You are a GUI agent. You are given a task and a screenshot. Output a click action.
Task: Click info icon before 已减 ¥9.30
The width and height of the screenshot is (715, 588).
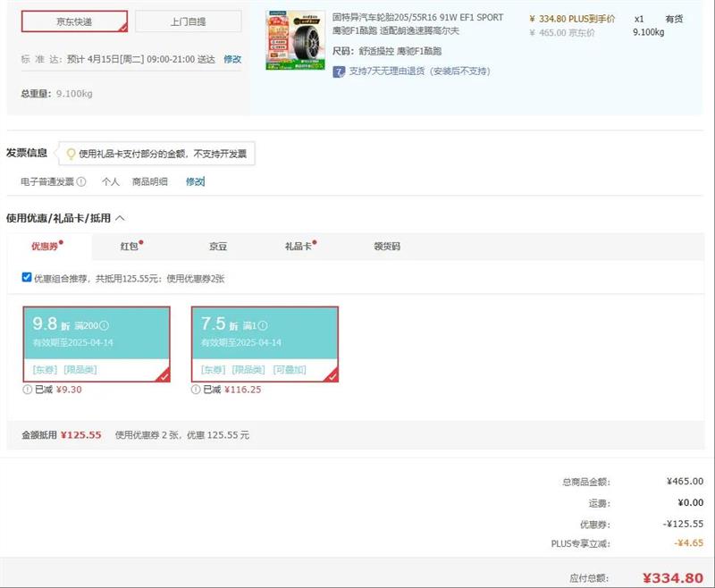click(x=27, y=389)
